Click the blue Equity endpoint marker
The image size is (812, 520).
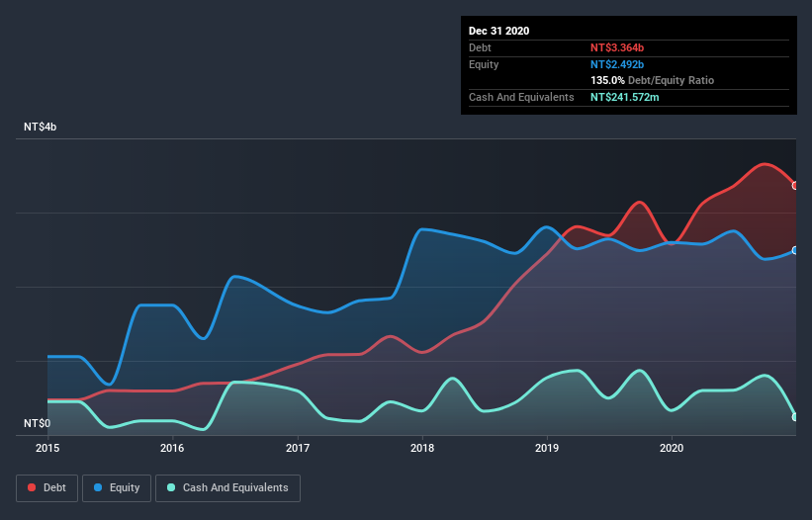tap(795, 250)
